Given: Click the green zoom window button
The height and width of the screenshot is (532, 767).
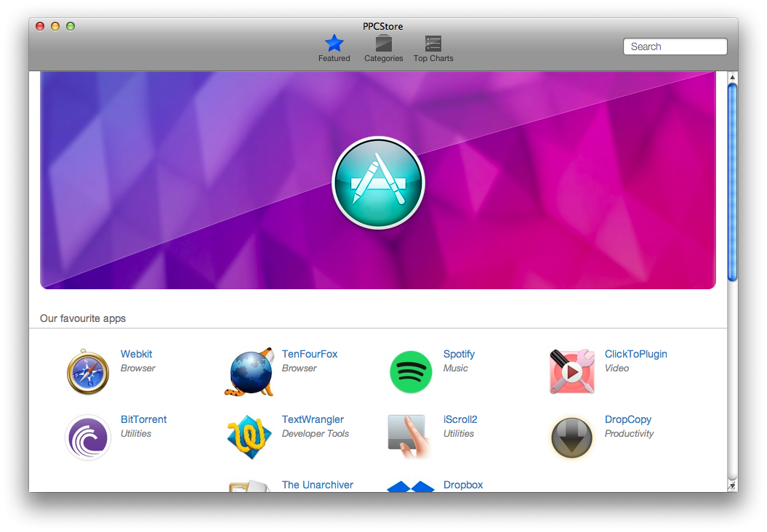Looking at the screenshot, I should click(x=71, y=26).
